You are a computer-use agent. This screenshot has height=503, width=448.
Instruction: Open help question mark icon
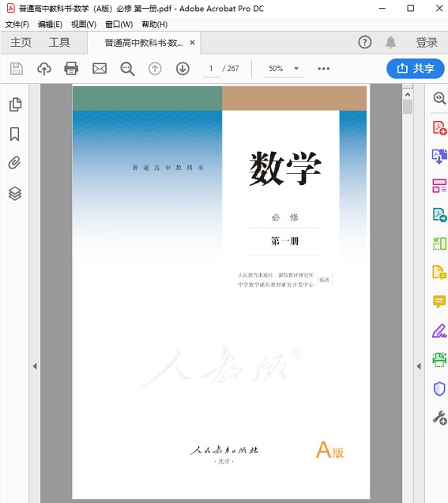tap(365, 43)
